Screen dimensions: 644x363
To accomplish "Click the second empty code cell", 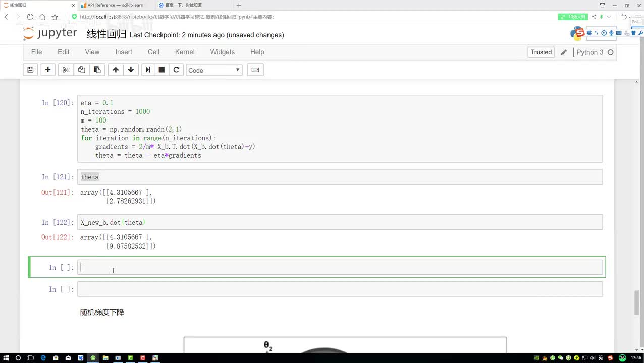I will pyautogui.click(x=340, y=289).
